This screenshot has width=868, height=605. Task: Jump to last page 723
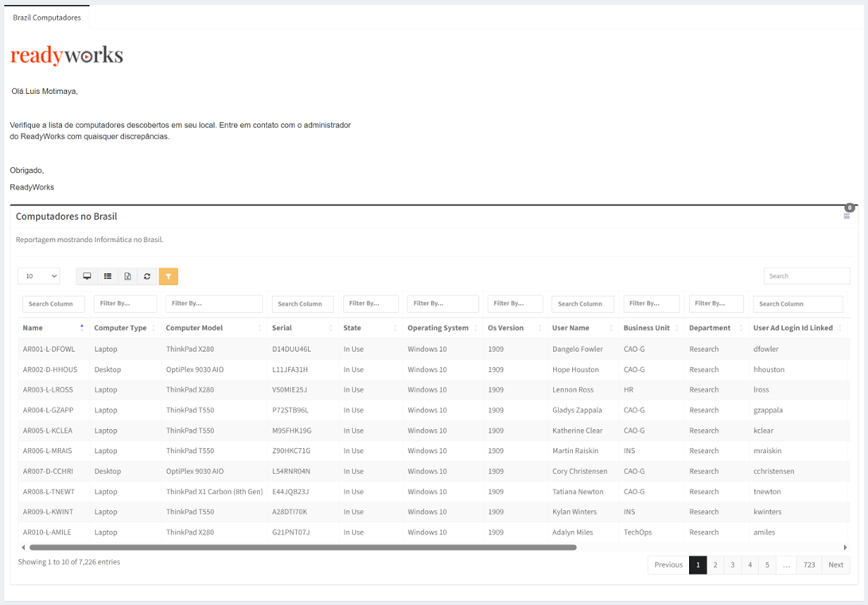(x=809, y=564)
